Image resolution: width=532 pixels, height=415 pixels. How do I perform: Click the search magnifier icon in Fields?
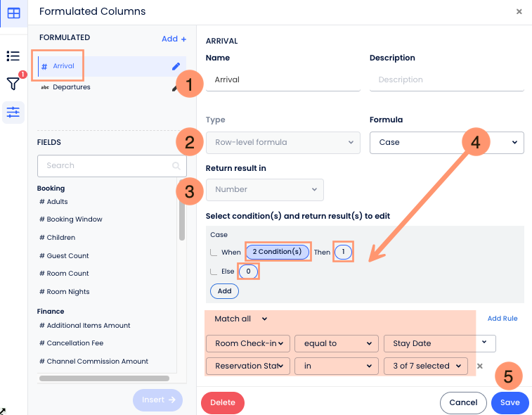[176, 166]
